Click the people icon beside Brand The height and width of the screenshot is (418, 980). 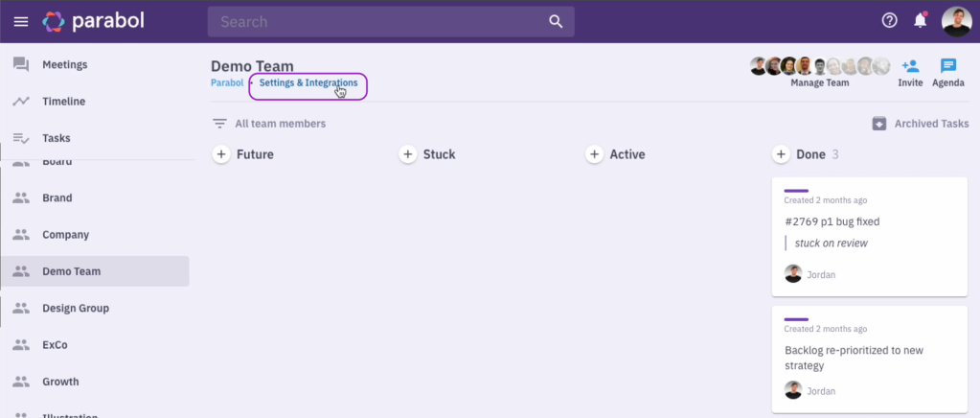[21, 197]
